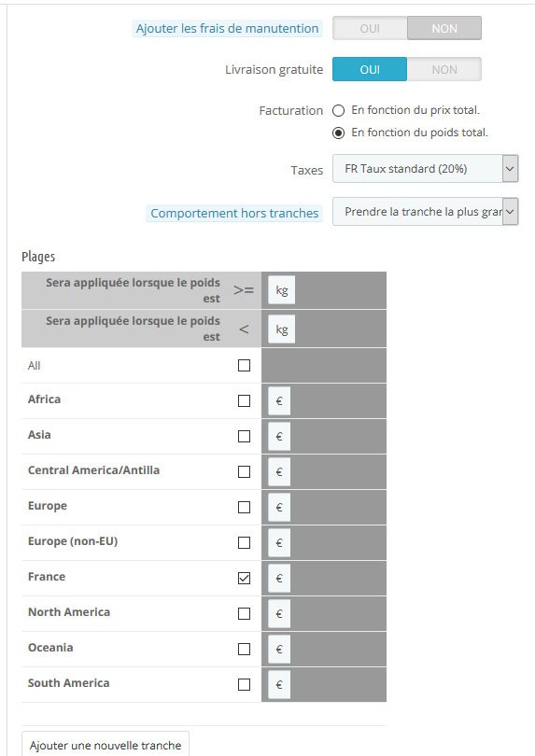Enable the Central America/Antilla checkbox
535x756 pixels.
(x=244, y=471)
